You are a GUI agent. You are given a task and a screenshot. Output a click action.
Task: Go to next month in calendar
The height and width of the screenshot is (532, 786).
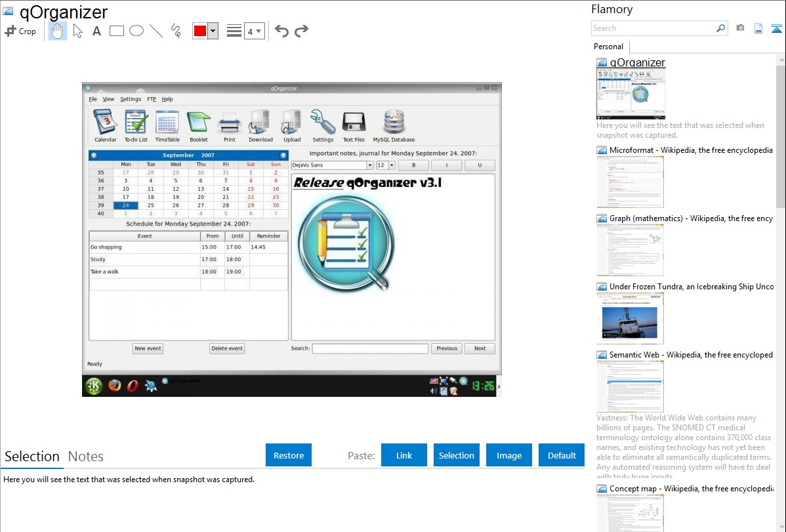283,155
